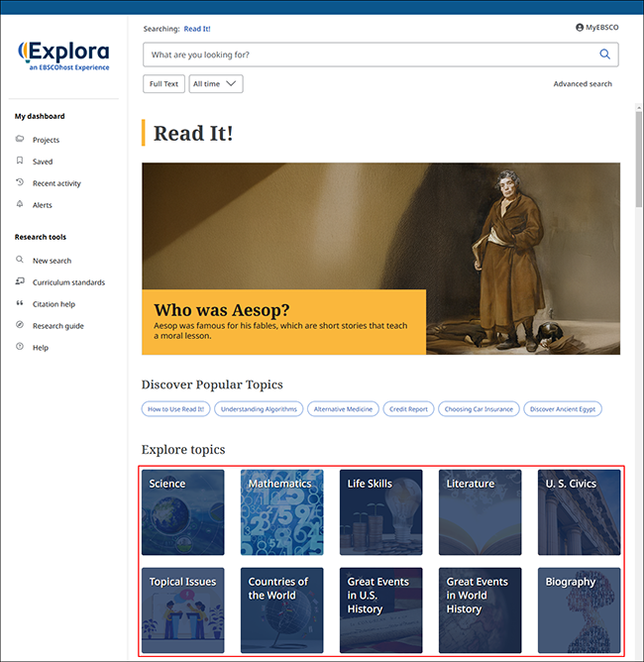Open the Topical Issues topic tile
This screenshot has height=662, width=644.
click(182, 610)
